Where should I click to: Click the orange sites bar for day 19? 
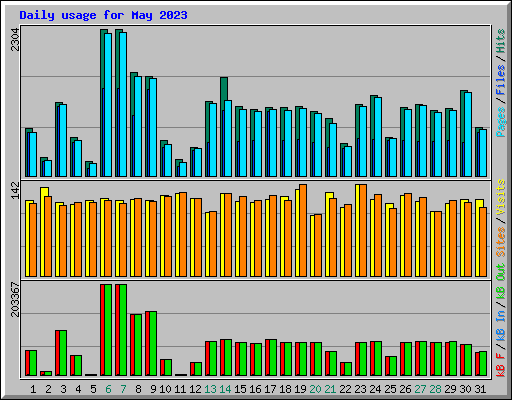303,230
